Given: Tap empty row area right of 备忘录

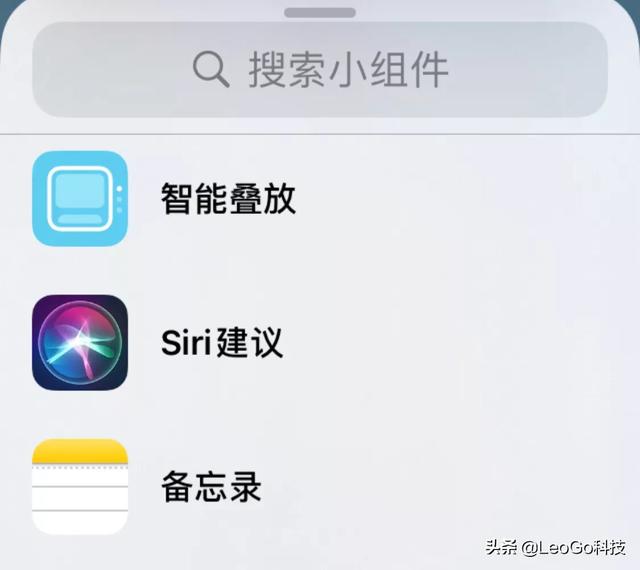Looking at the screenshot, I should tap(449, 486).
